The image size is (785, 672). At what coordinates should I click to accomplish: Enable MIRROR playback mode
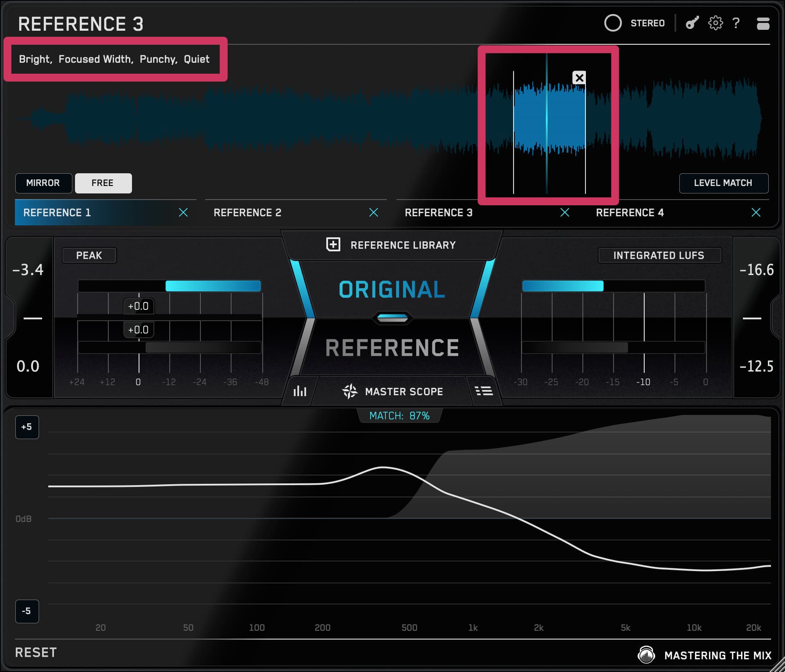[43, 183]
